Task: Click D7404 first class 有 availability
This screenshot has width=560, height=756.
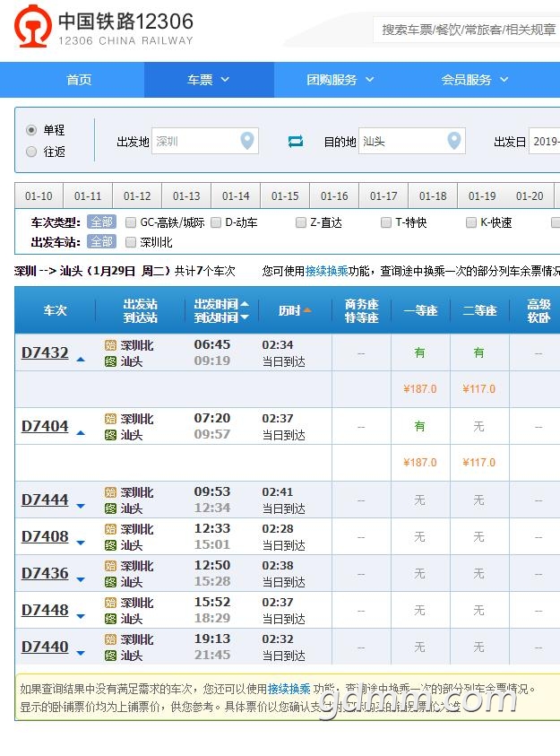Action: (420, 427)
